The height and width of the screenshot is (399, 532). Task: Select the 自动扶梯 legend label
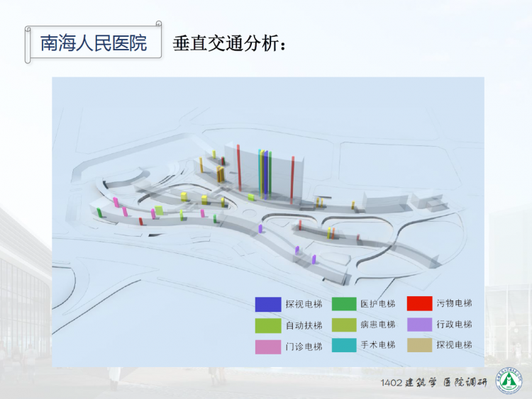(304, 325)
